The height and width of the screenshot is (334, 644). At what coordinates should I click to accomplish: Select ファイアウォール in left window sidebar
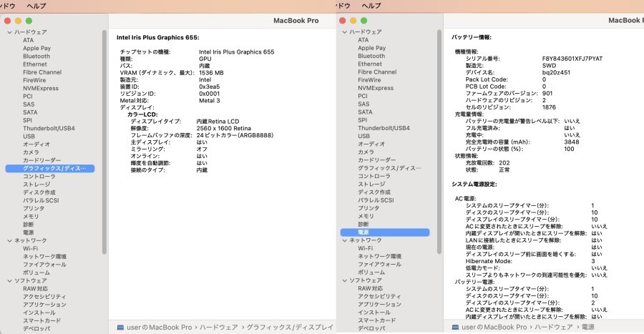[45, 264]
